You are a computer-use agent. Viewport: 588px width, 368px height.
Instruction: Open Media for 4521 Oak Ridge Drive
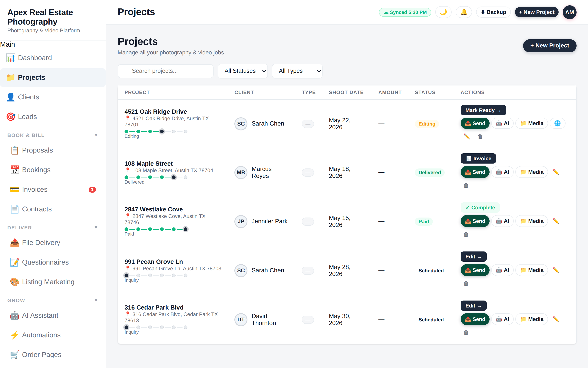pyautogui.click(x=531, y=123)
